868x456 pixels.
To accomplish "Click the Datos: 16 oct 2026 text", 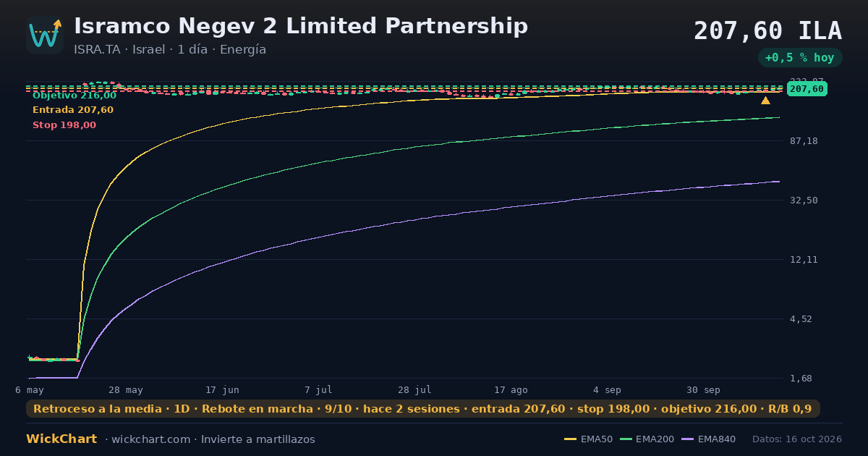I will click(x=797, y=439).
